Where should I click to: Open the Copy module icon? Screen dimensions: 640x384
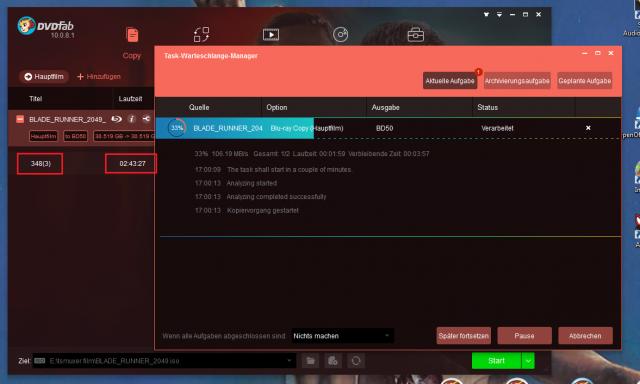coord(132,35)
